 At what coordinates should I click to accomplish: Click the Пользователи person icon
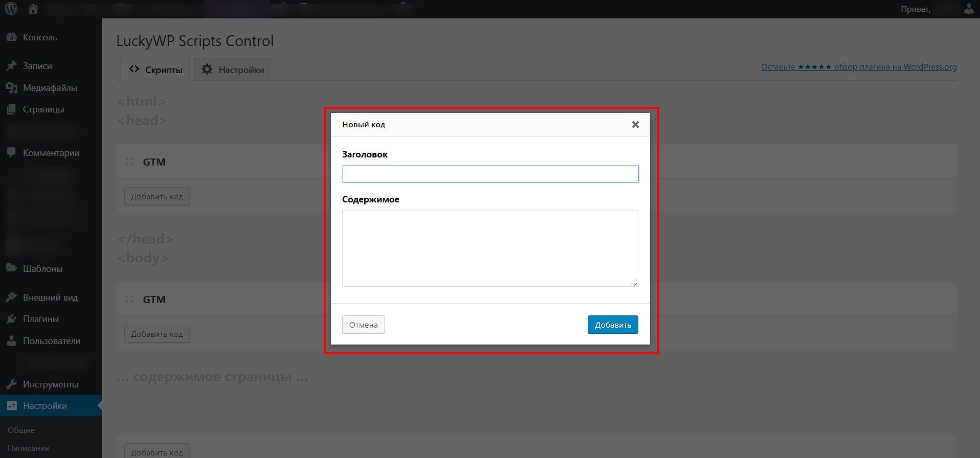(x=11, y=341)
